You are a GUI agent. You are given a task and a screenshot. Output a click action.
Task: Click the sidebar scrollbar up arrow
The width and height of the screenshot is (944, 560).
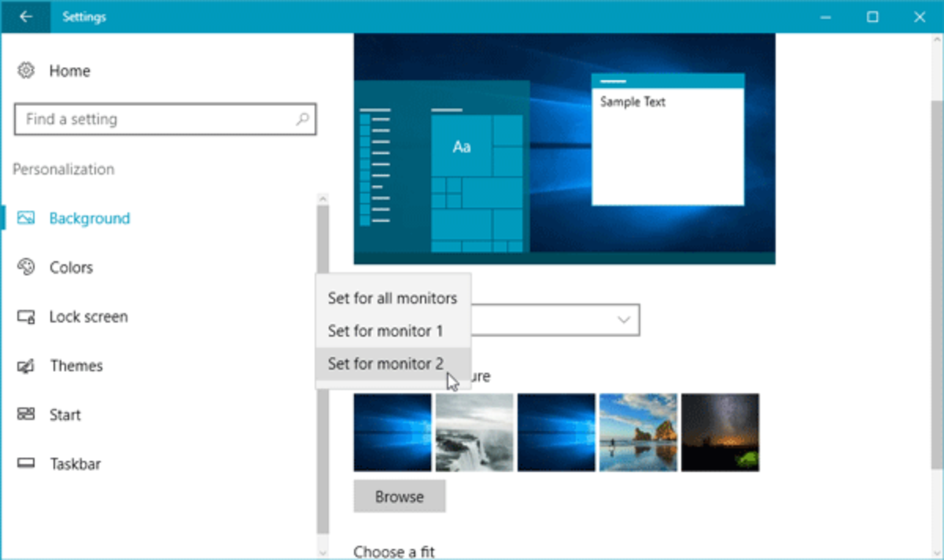323,200
